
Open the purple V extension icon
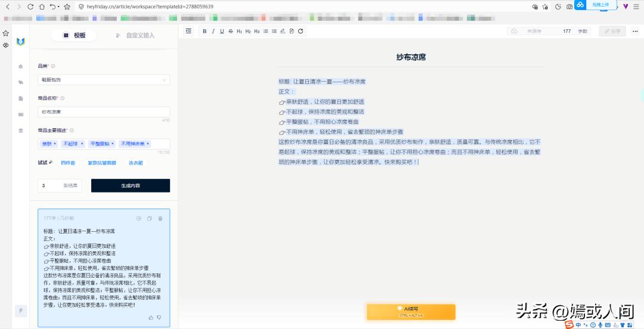tap(626, 6)
